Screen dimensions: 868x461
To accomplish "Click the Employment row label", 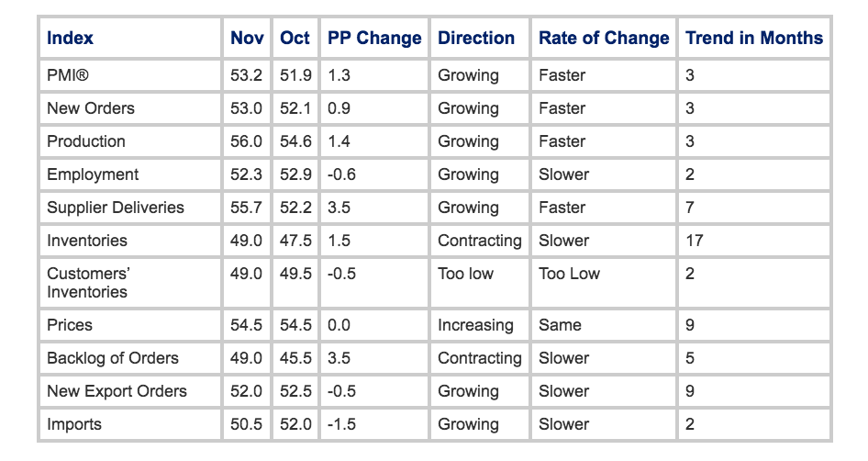I will click(x=93, y=174).
